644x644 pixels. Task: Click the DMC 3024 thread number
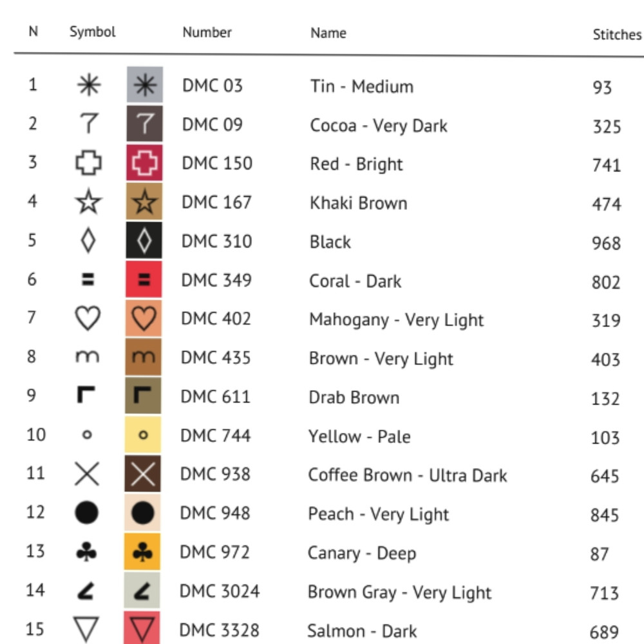[x=219, y=591]
